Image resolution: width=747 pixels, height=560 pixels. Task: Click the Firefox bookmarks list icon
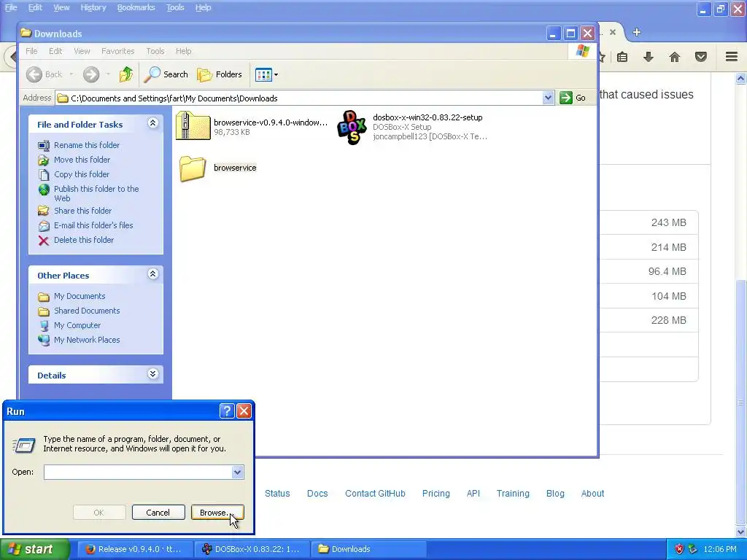click(622, 57)
